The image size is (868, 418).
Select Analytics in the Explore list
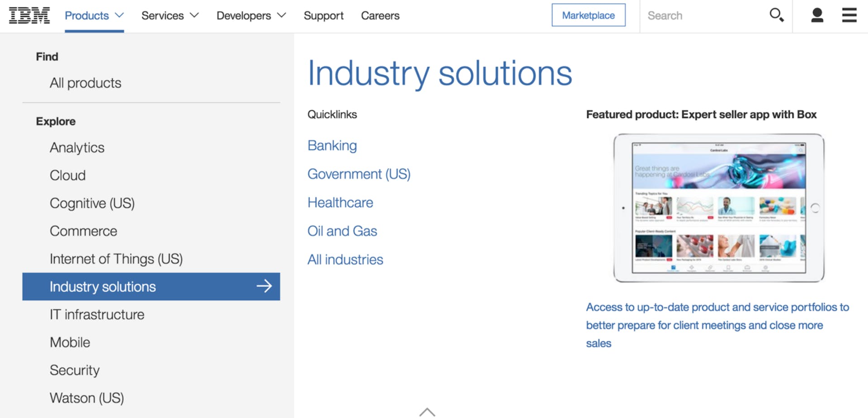(77, 148)
